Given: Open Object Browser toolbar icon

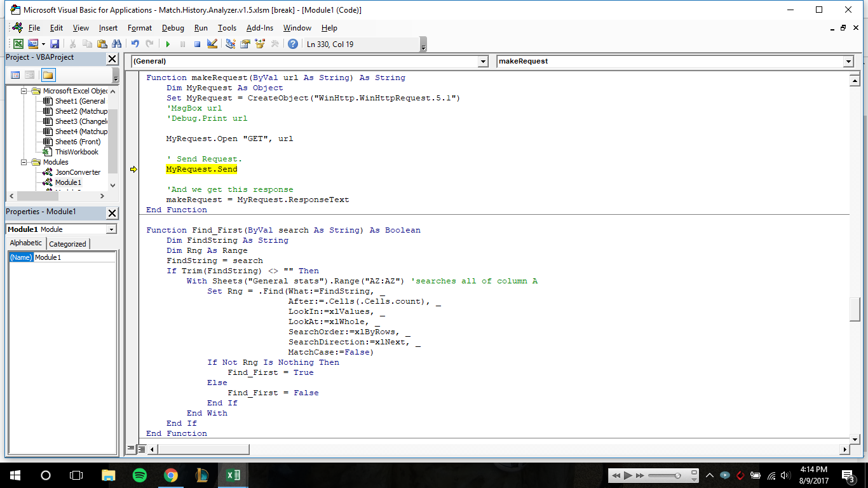Looking at the screenshot, I should click(x=259, y=44).
